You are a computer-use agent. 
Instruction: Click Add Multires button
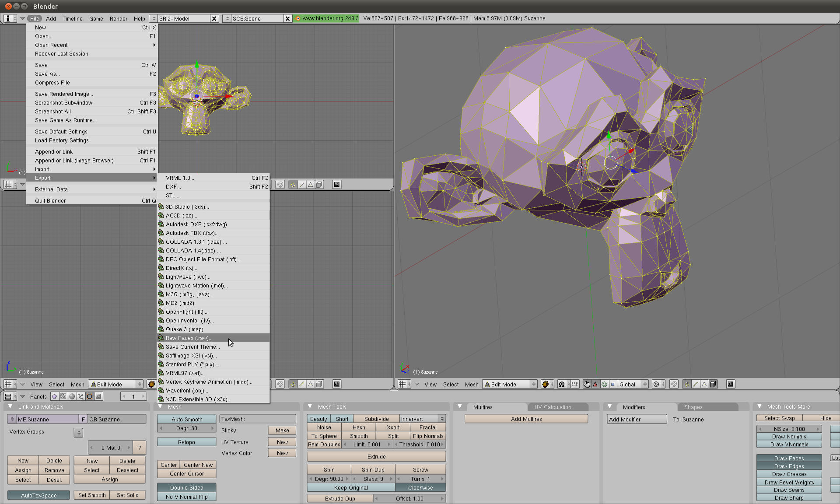[526, 419]
